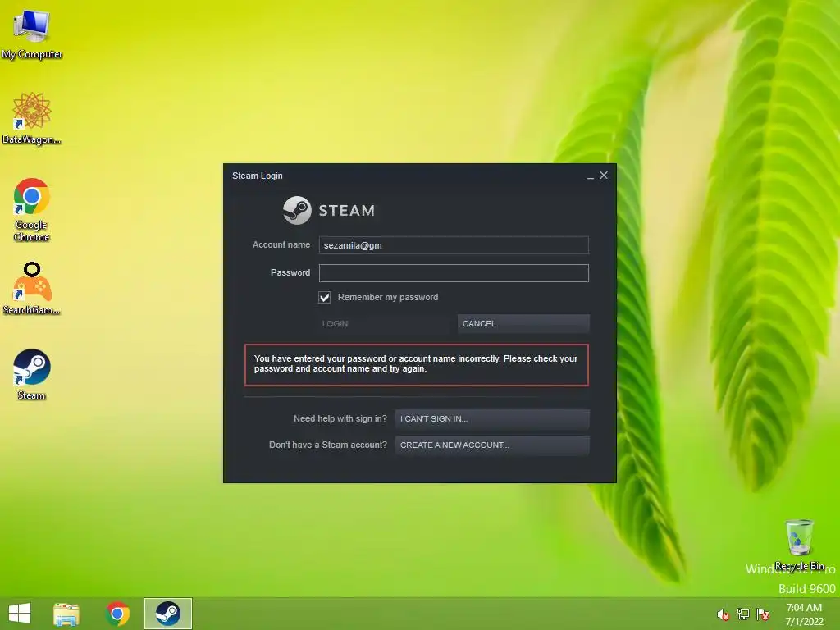Select the Steam desktop shortcut
This screenshot has width=840, height=630.
pyautogui.click(x=32, y=374)
